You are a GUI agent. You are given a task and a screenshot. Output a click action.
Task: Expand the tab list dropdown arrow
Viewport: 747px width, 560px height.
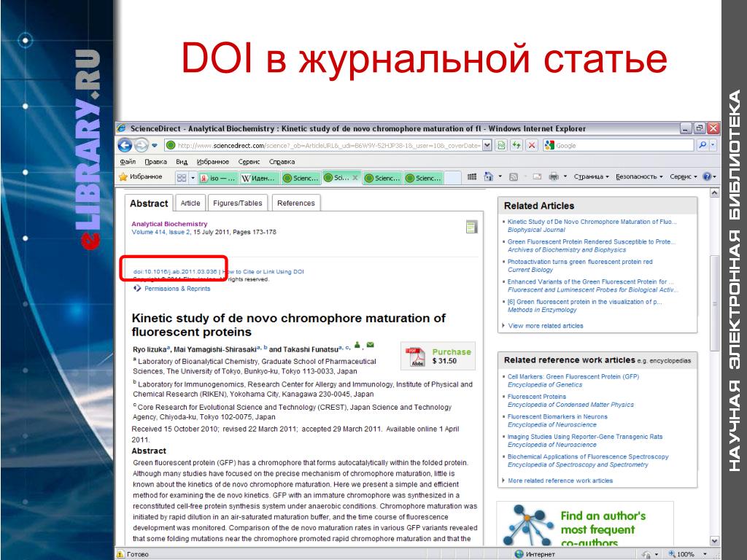tap(193, 178)
